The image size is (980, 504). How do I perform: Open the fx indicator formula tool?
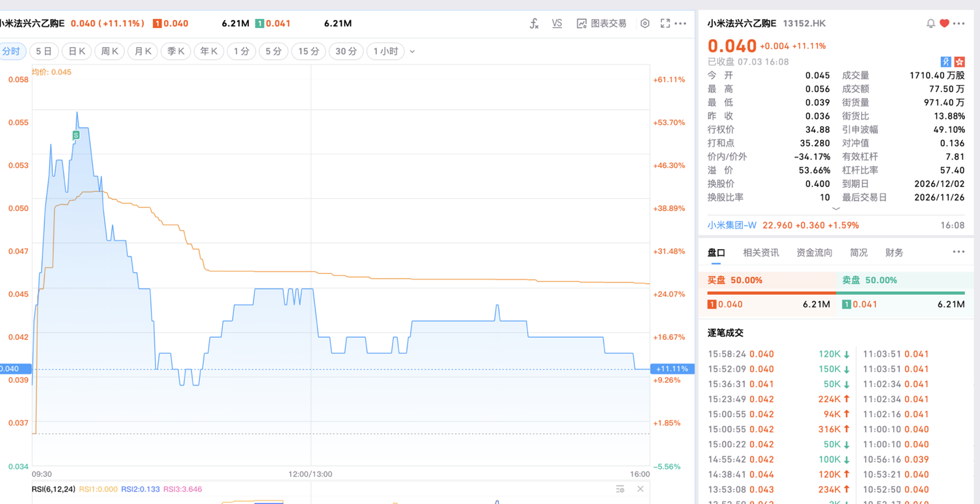534,24
